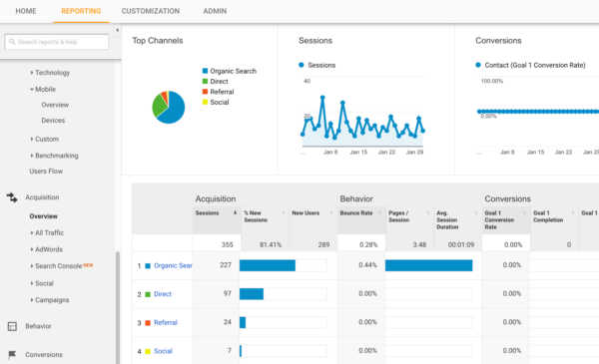Open the HOME tab
Image resolution: width=599 pixels, height=364 pixels.
pos(26,11)
